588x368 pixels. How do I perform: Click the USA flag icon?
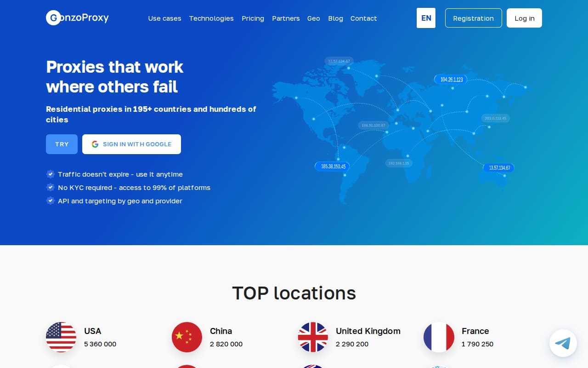pyautogui.click(x=61, y=337)
